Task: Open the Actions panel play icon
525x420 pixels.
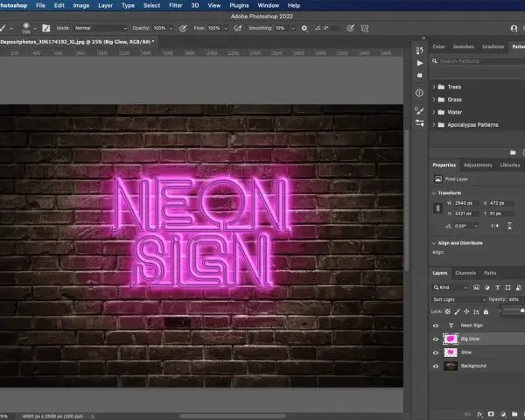Action: tap(419, 63)
